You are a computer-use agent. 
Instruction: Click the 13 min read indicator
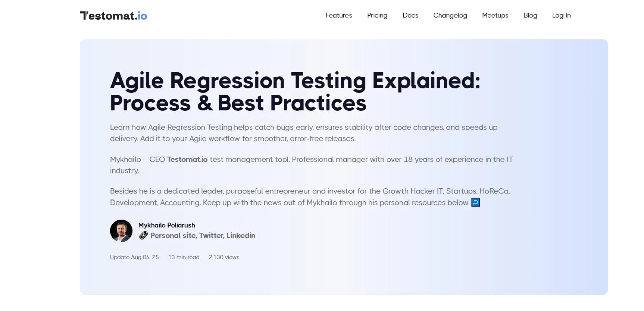(184, 257)
